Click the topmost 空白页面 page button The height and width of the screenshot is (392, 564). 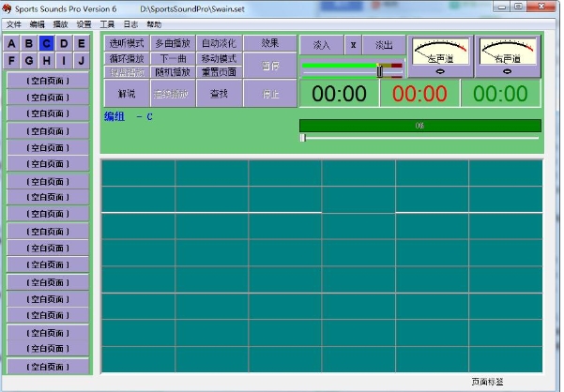pos(48,81)
